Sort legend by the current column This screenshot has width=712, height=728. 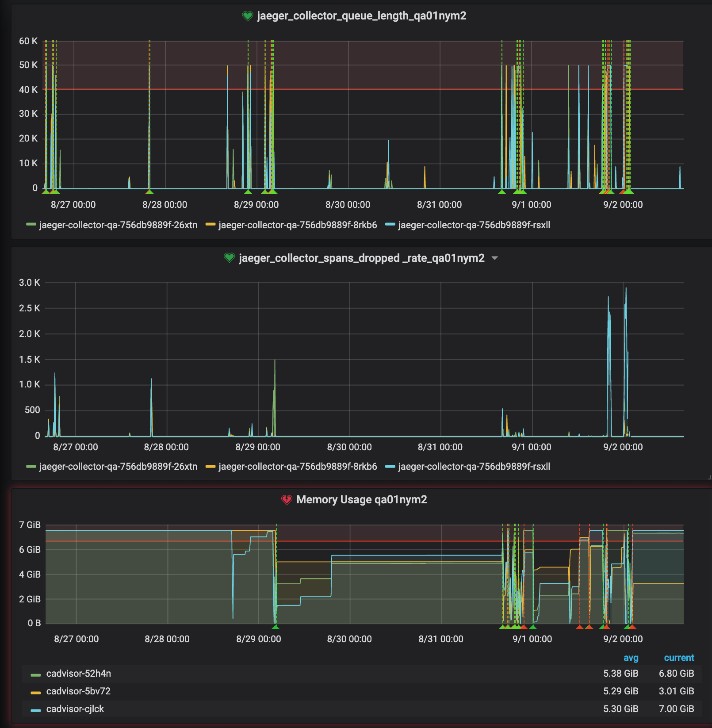pyautogui.click(x=679, y=658)
